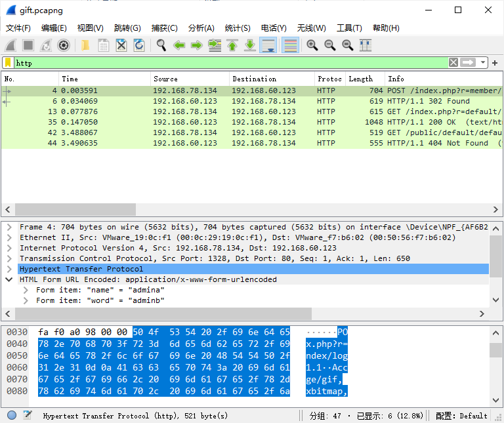Select packet 35 HTTP/1.1 200 OK row

tap(249, 122)
